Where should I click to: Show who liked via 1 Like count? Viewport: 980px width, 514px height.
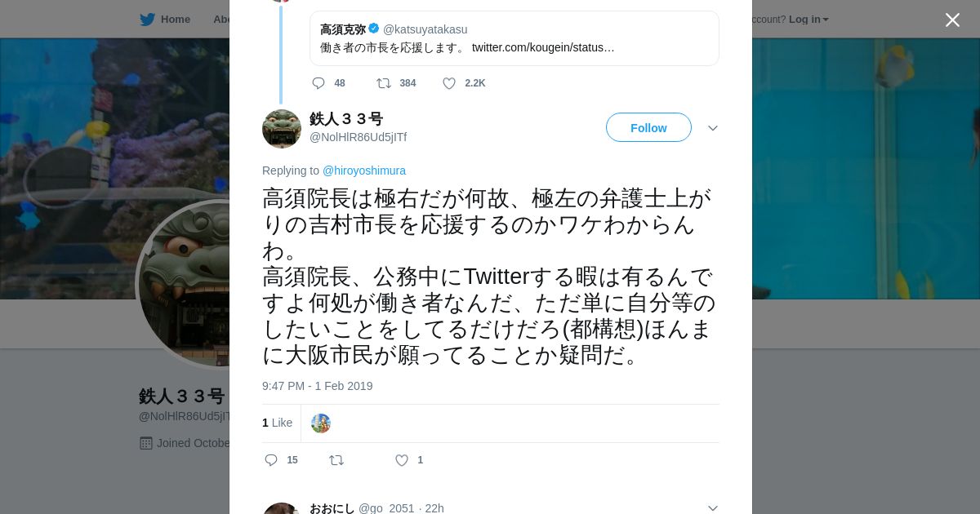tap(277, 423)
